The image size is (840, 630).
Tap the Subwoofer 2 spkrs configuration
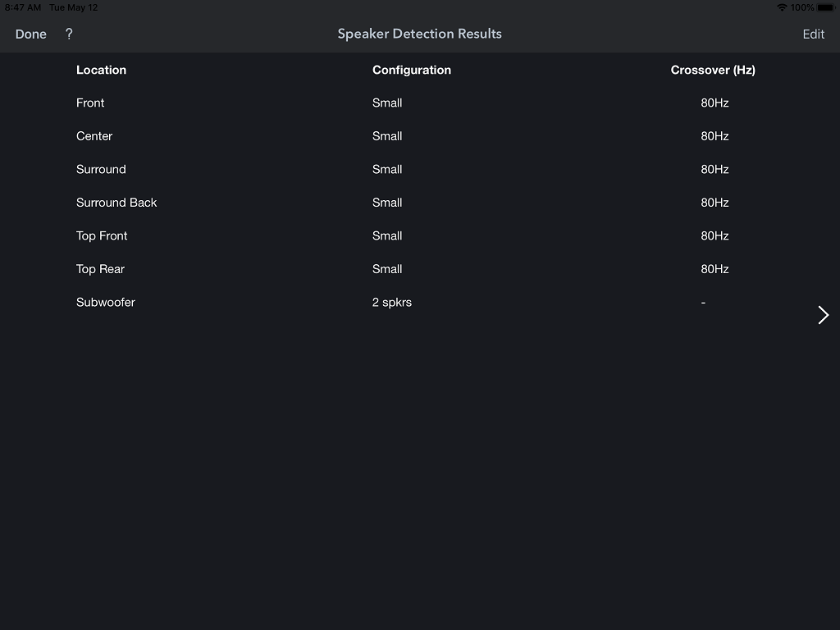[x=391, y=302]
